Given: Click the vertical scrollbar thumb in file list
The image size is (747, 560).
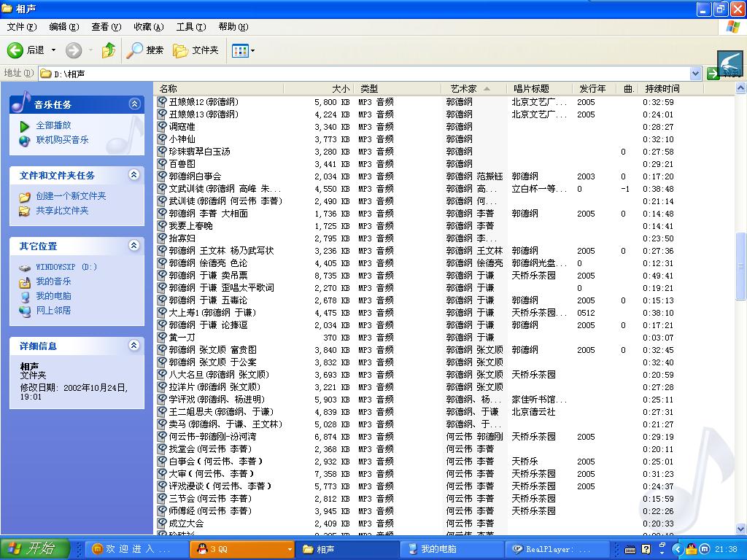Looking at the screenshot, I should tap(741, 266).
